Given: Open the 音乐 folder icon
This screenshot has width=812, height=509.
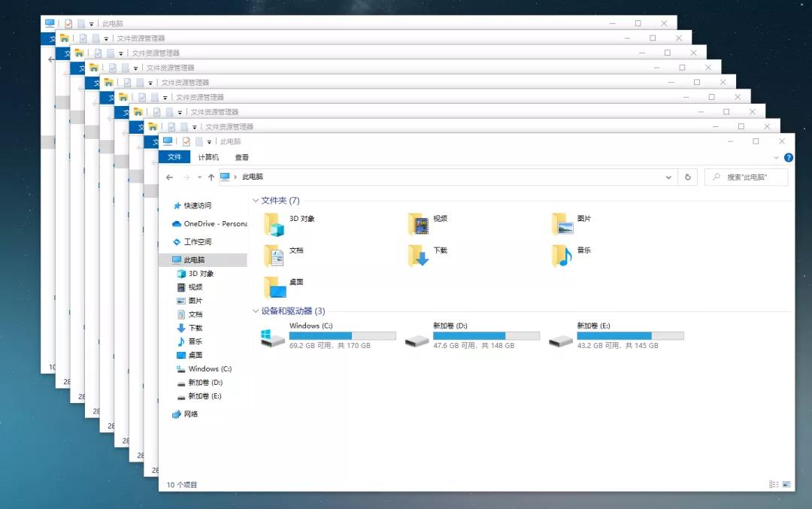Looking at the screenshot, I should pyautogui.click(x=562, y=256).
